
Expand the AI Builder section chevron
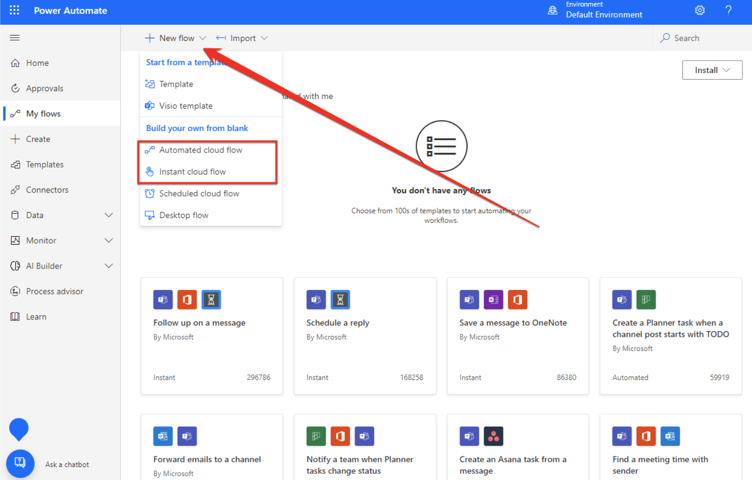(109, 266)
